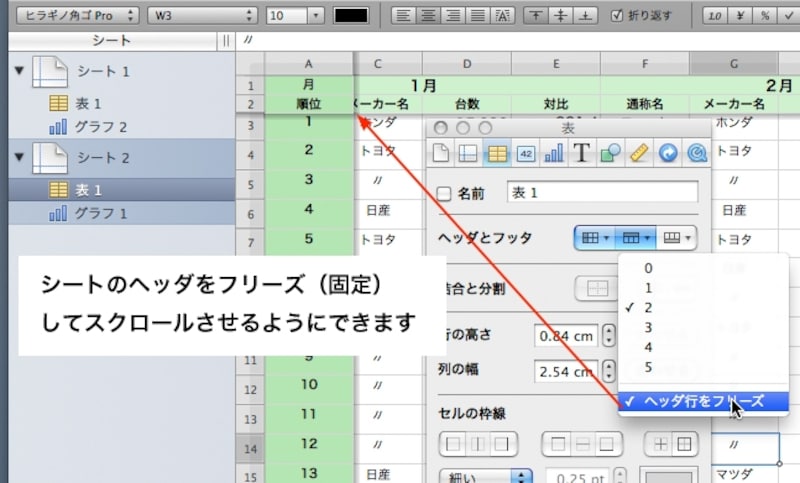
Task: Align cell content to bottom
Action: (x=586, y=15)
